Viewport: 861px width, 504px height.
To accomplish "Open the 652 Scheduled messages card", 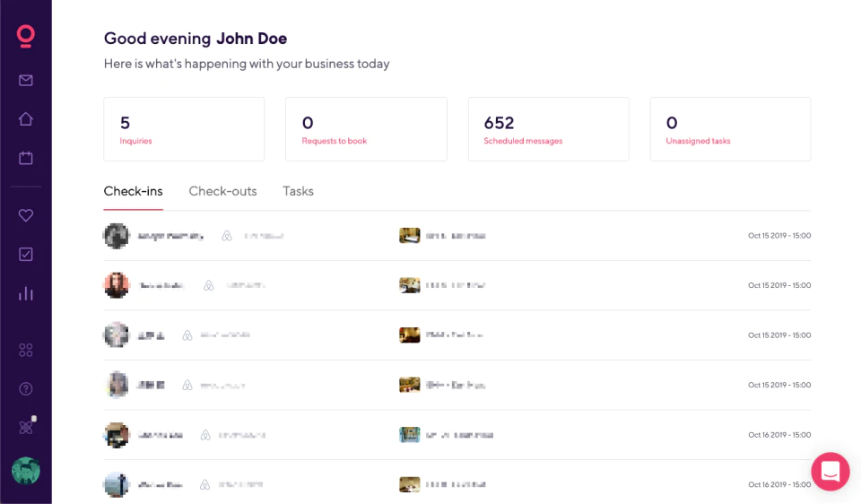I will click(548, 129).
